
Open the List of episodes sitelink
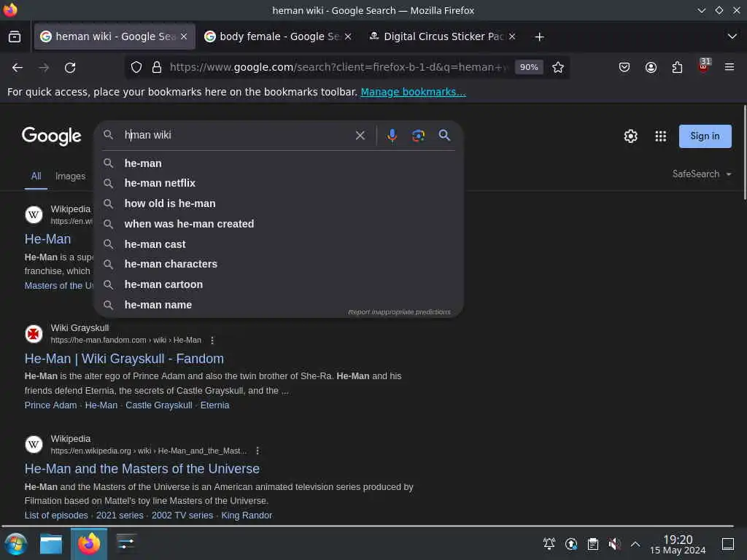point(56,516)
